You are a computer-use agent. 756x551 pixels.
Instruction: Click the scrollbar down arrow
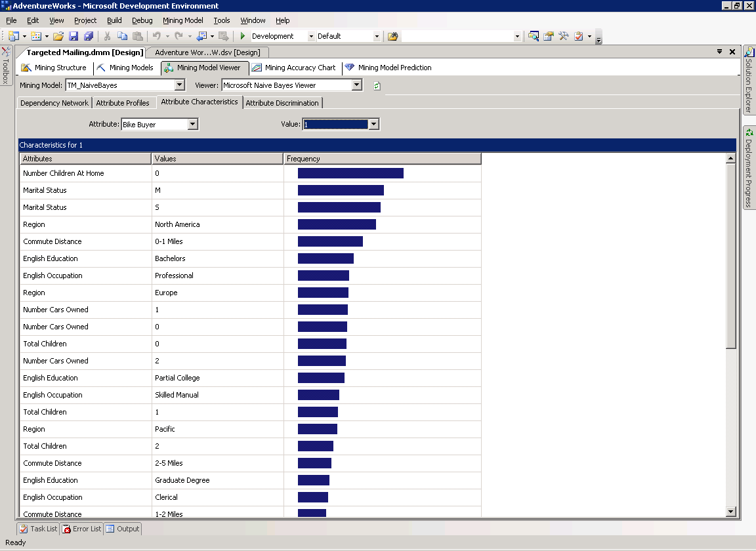pyautogui.click(x=731, y=512)
